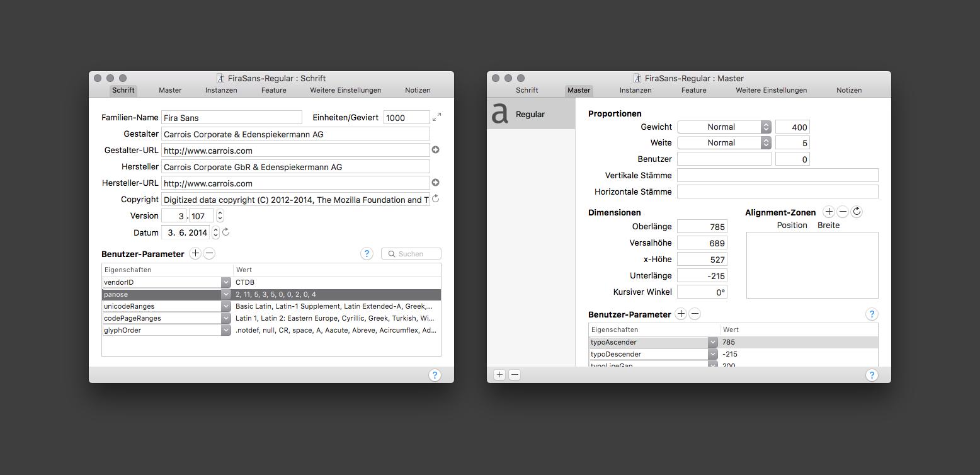Add a Benutzer-Parameter in Master window
Image resolution: width=980 pixels, height=475 pixels.
click(x=681, y=314)
